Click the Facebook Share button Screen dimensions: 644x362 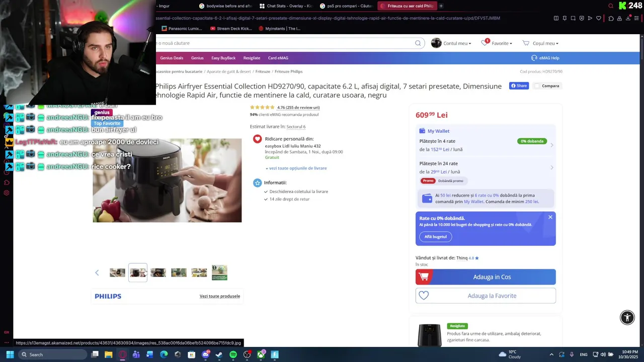tap(519, 86)
